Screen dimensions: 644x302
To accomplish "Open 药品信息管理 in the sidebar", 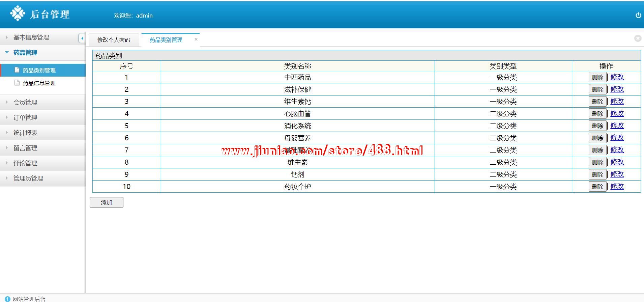I will [43, 83].
